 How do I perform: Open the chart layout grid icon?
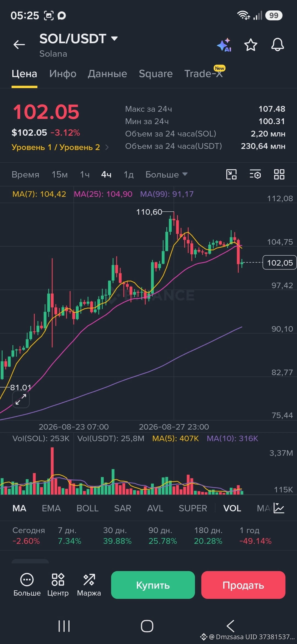pyautogui.click(x=279, y=174)
